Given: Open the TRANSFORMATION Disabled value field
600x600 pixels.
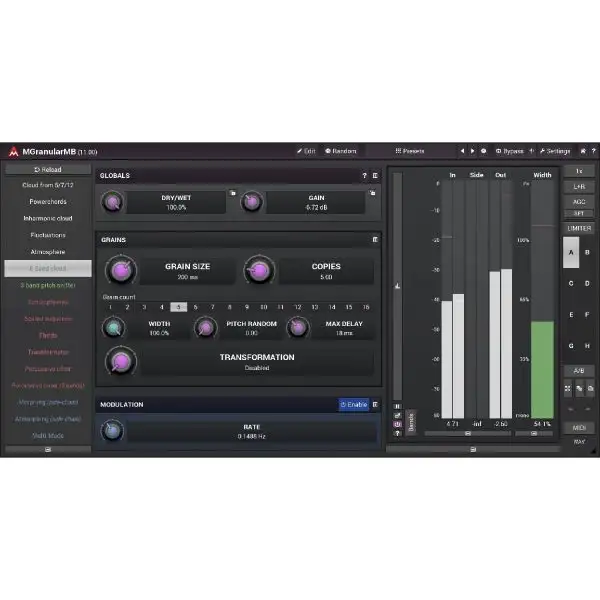Looking at the screenshot, I should click(x=257, y=362).
